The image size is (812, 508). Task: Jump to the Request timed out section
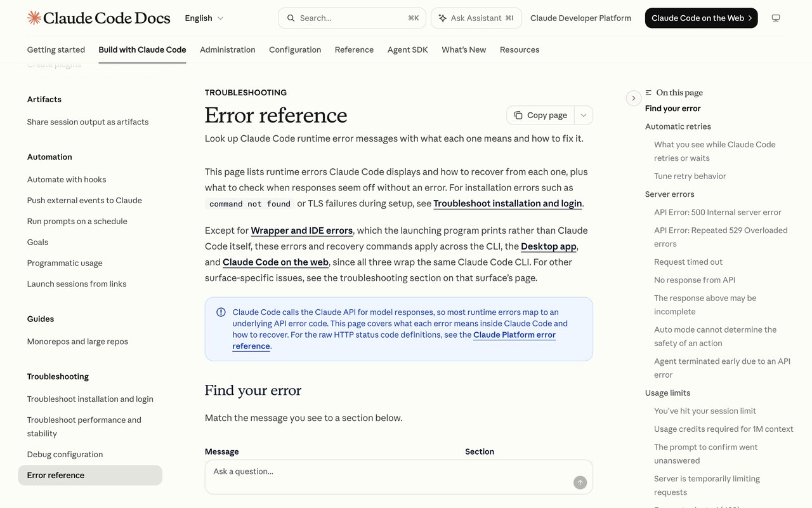(688, 262)
